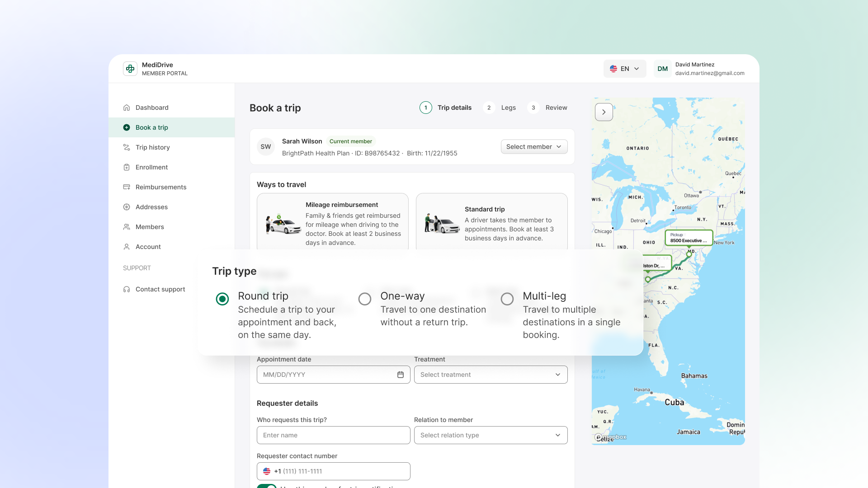Click the Mileage reimbursement car illustration
This screenshot has width=868, height=488.
pos(283,224)
